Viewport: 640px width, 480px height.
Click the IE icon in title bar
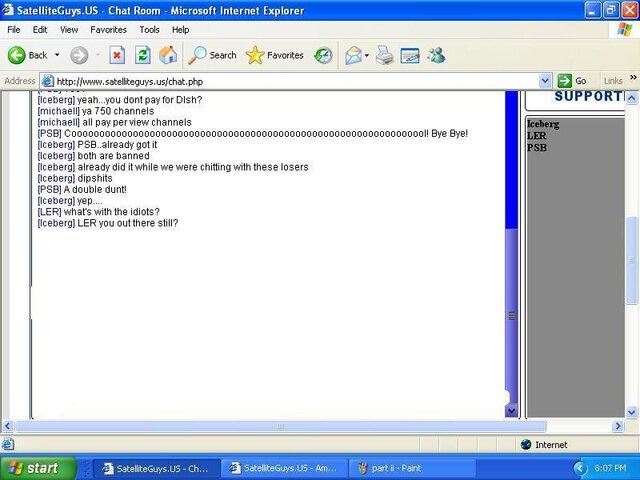(x=8, y=10)
